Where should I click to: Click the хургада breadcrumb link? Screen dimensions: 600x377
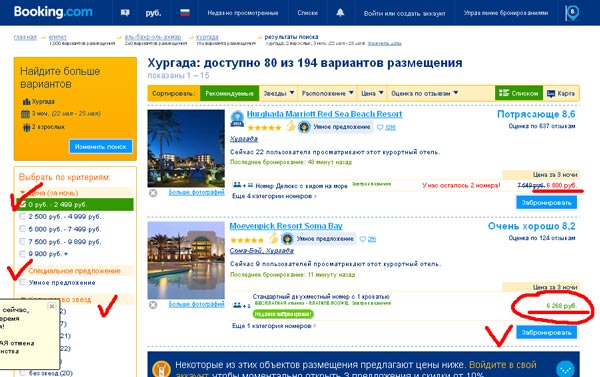207,37
